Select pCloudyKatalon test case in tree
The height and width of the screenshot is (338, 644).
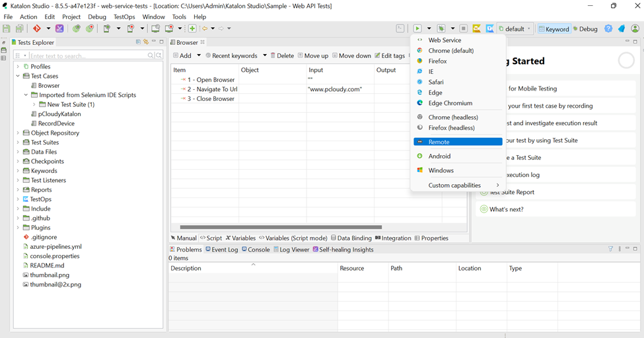click(59, 114)
